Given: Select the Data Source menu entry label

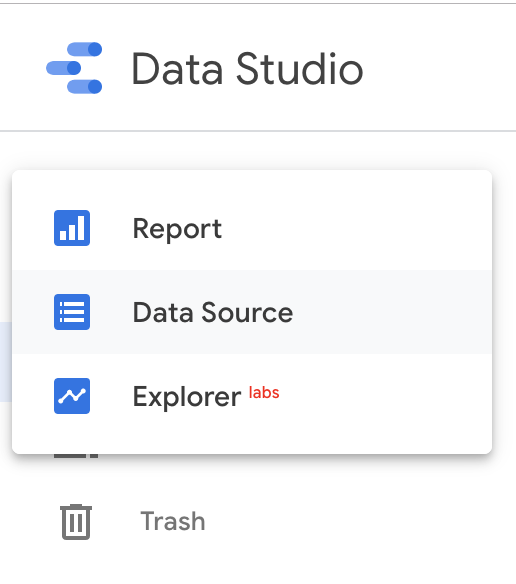Looking at the screenshot, I should [213, 312].
